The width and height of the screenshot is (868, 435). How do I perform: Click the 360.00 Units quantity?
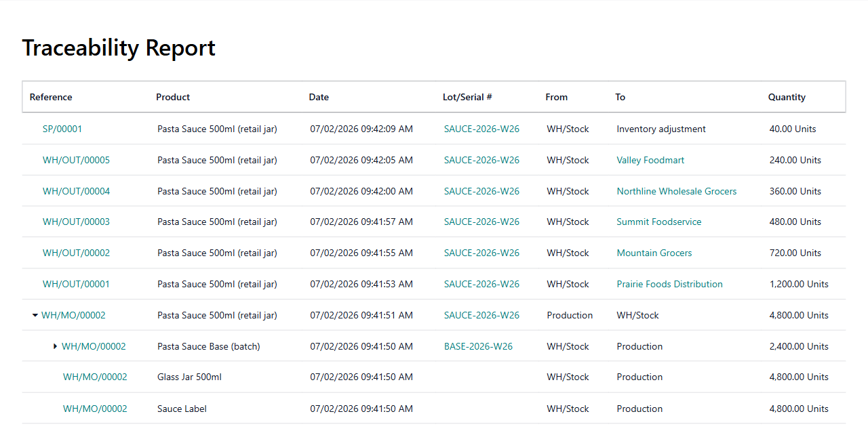pos(795,191)
